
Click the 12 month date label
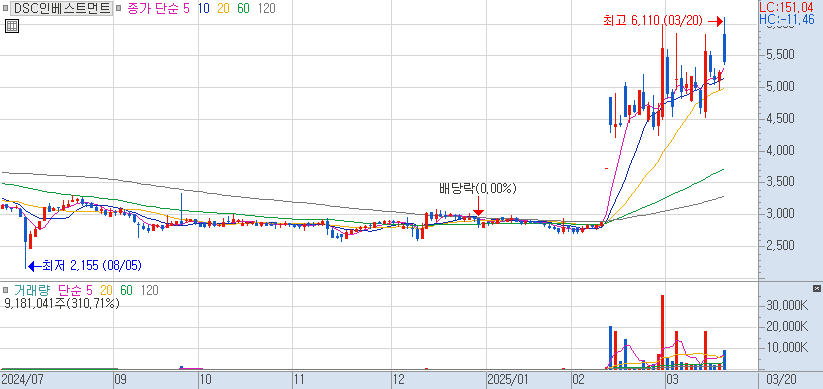pyautogui.click(x=399, y=379)
